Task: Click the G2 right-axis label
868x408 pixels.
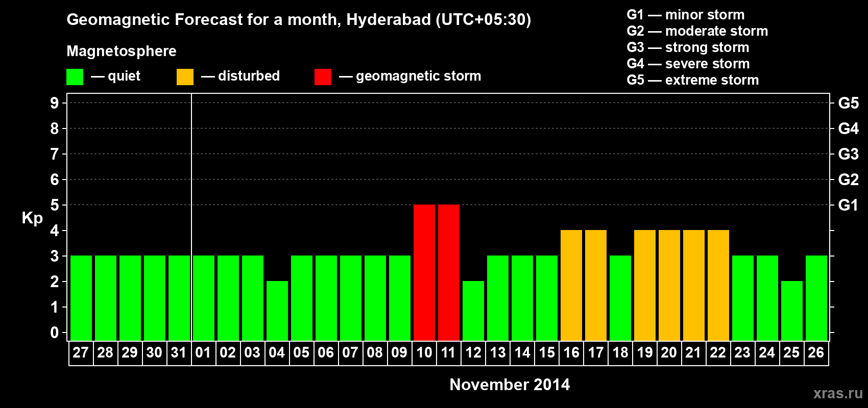Action: (x=848, y=180)
